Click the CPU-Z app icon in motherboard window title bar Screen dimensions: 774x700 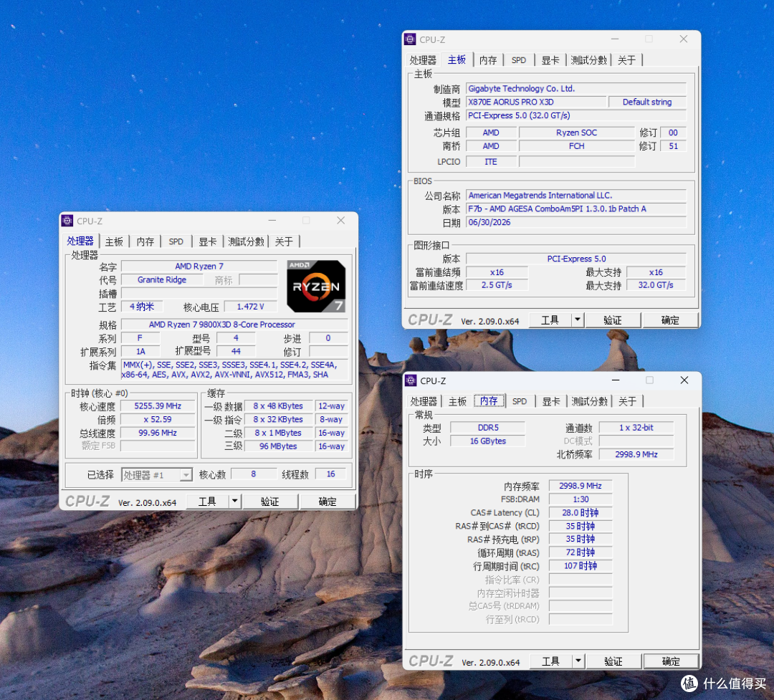pos(410,39)
